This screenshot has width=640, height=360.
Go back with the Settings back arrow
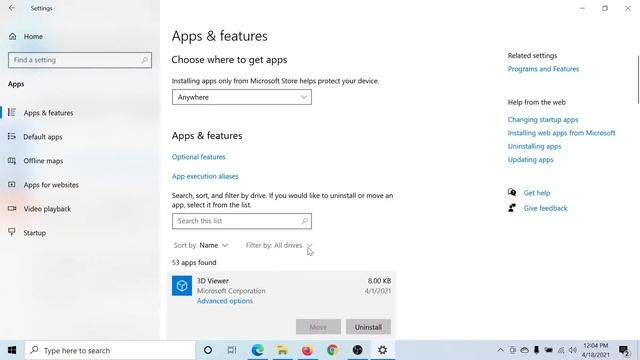click(12, 8)
